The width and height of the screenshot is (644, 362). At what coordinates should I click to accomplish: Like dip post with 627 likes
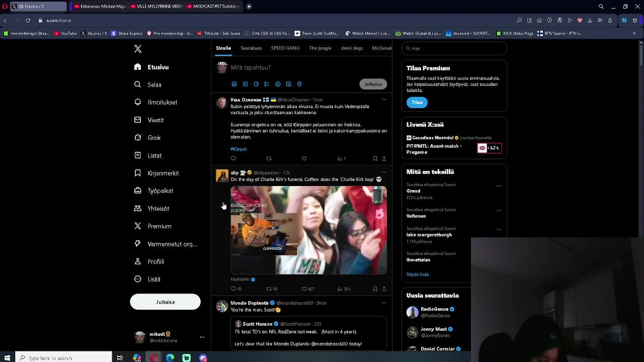coord(308,289)
